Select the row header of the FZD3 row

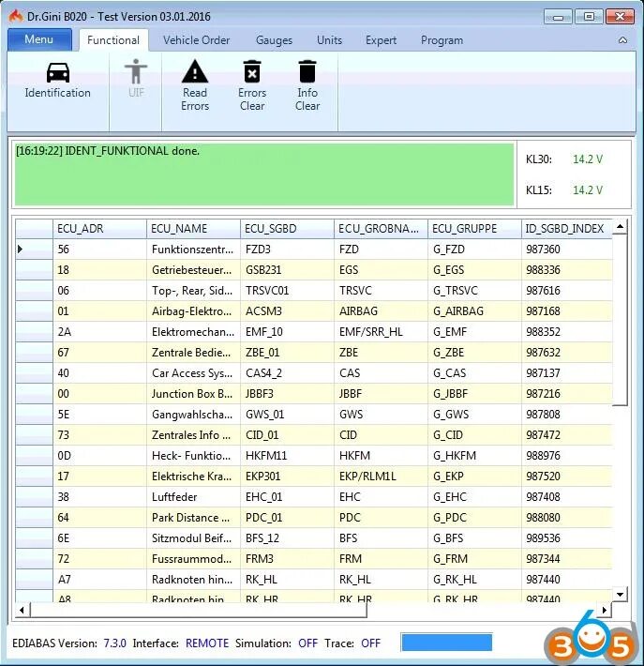click(x=34, y=250)
